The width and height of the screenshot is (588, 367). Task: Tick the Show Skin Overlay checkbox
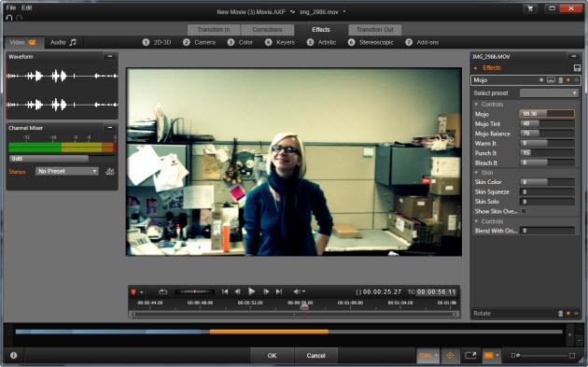pos(524,211)
